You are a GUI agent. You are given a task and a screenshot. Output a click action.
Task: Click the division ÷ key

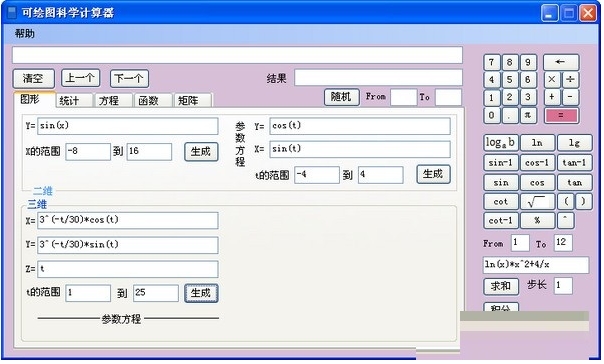click(570, 80)
